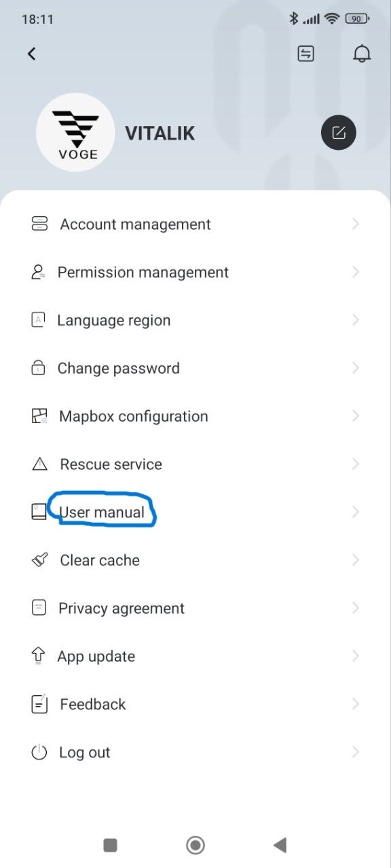Tap the Rescue service warning triangle icon

click(39, 465)
